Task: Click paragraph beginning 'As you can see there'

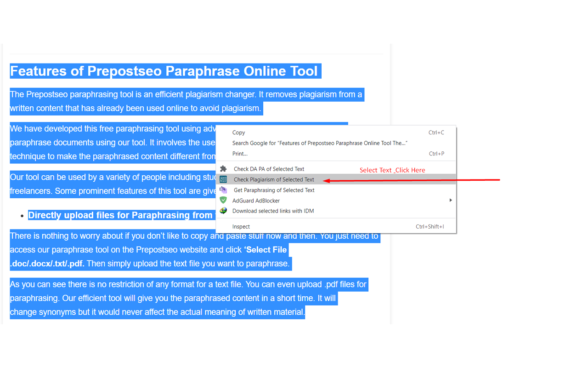Action: click(189, 298)
